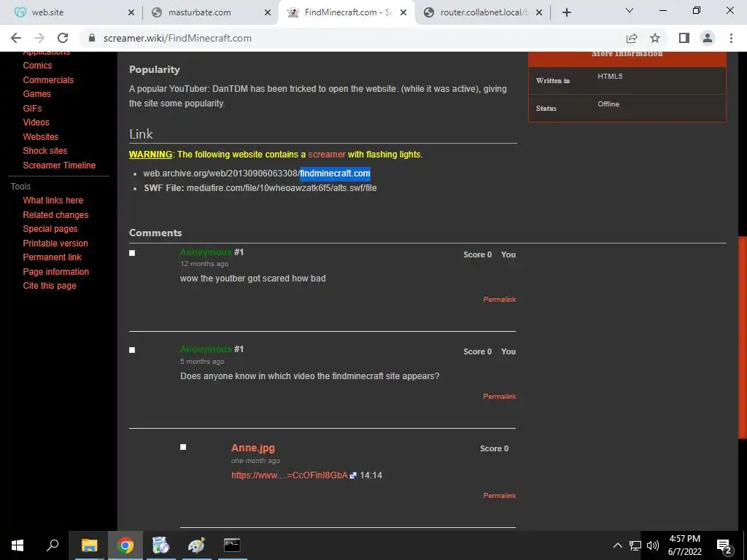This screenshot has width=747, height=560.
Task: Open Related changes link
Action: pos(55,215)
